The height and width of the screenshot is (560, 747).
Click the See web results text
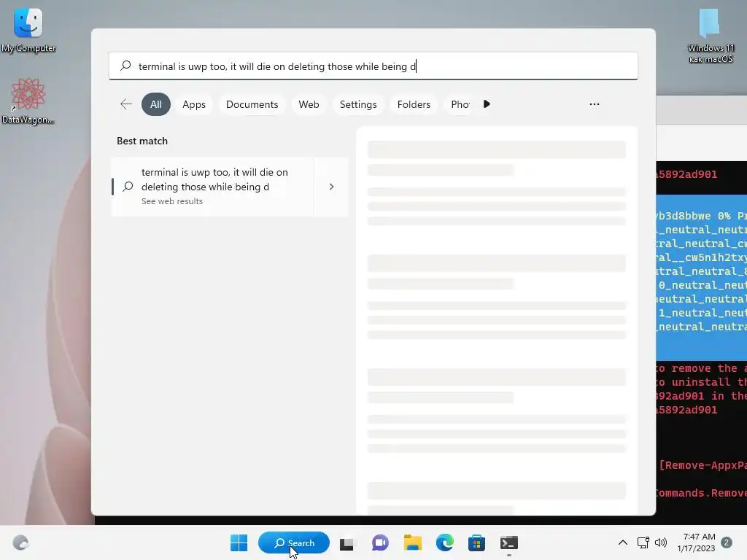click(x=172, y=201)
